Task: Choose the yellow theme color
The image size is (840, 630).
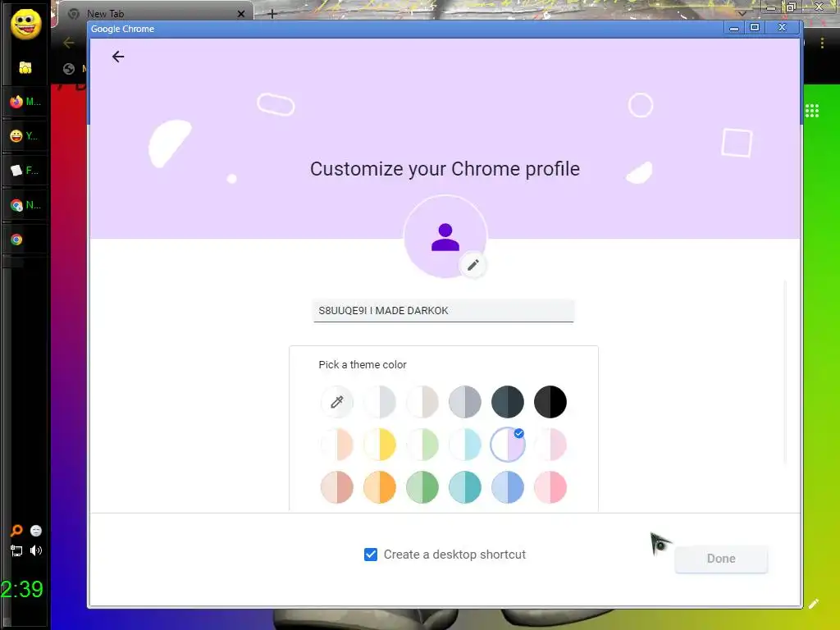Action: tap(380, 445)
